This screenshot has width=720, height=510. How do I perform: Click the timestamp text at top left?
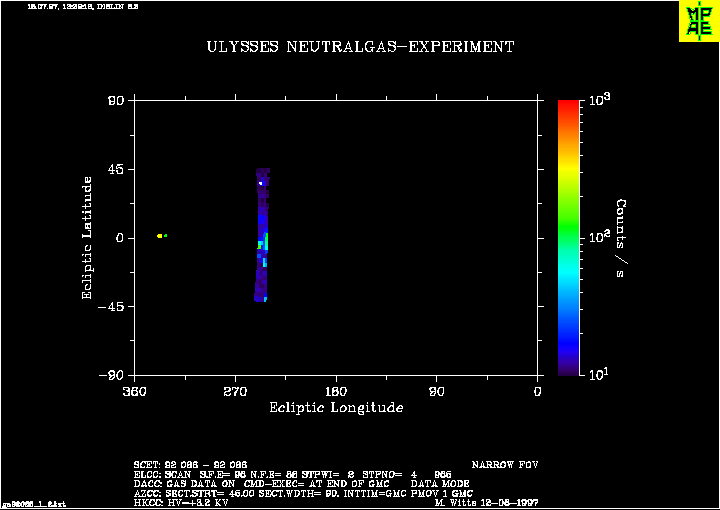pos(83,7)
